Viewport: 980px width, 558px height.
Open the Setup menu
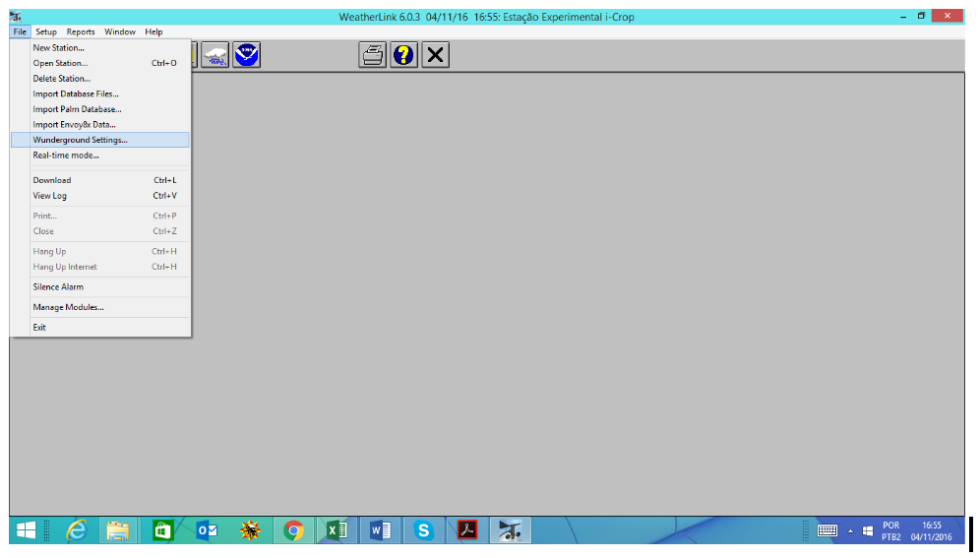[x=46, y=31]
